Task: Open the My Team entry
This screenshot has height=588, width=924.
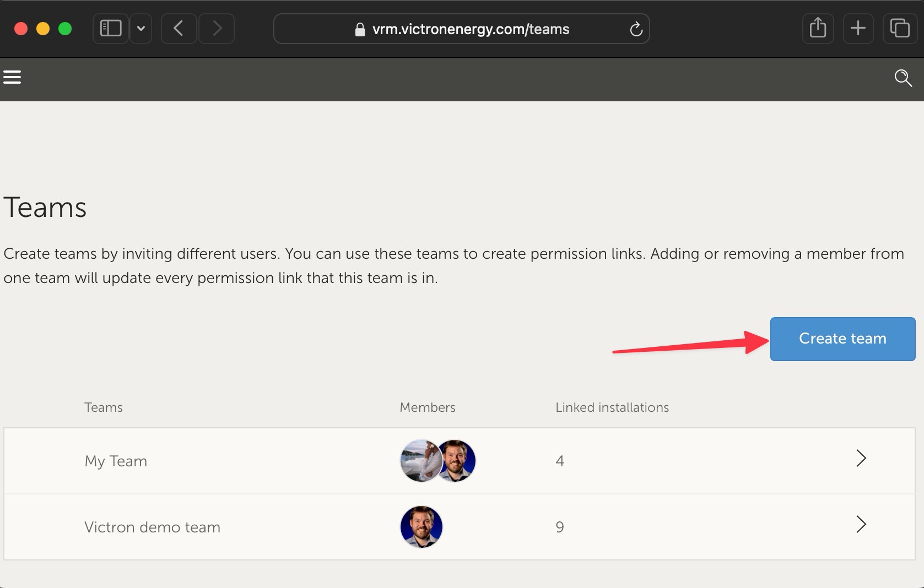Action: coord(116,461)
